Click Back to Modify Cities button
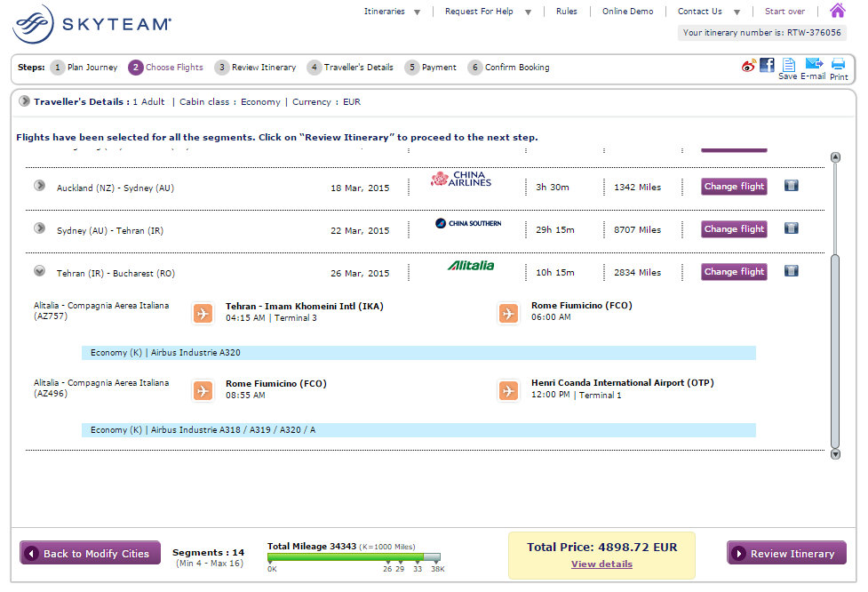The width and height of the screenshot is (868, 592). pyautogui.click(x=91, y=553)
